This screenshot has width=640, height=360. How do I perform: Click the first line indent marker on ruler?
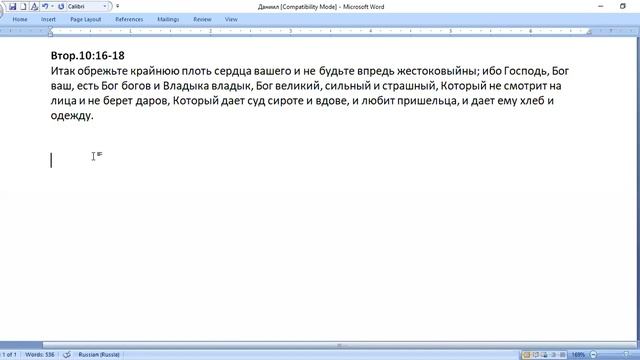(x=50, y=29)
